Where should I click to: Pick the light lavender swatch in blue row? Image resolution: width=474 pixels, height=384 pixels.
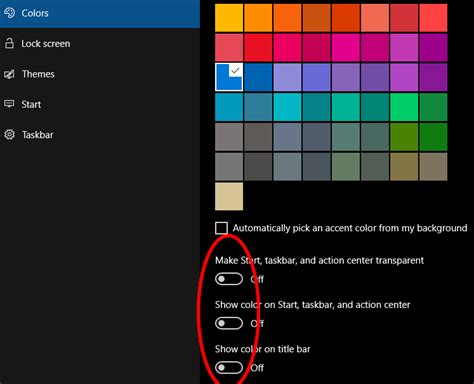coord(287,77)
